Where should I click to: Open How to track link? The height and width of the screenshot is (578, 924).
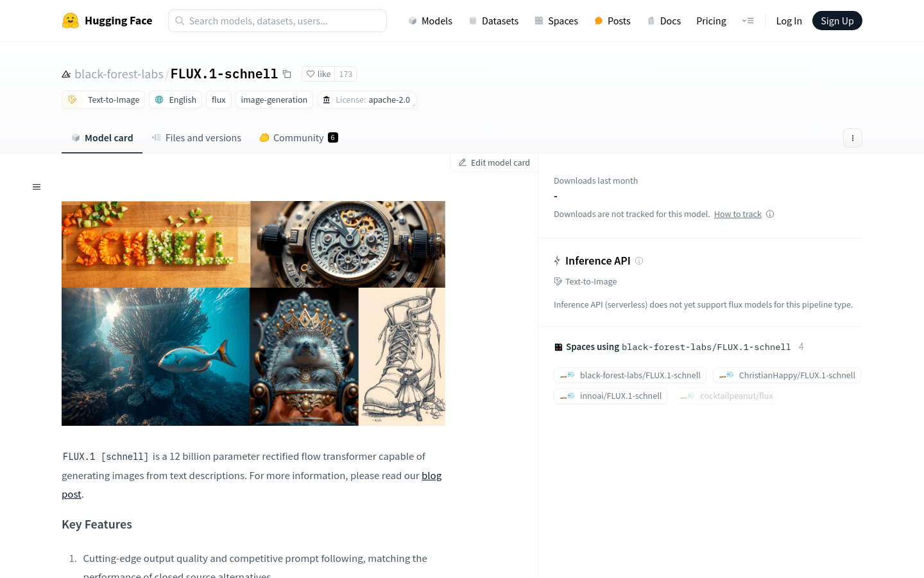coord(738,214)
